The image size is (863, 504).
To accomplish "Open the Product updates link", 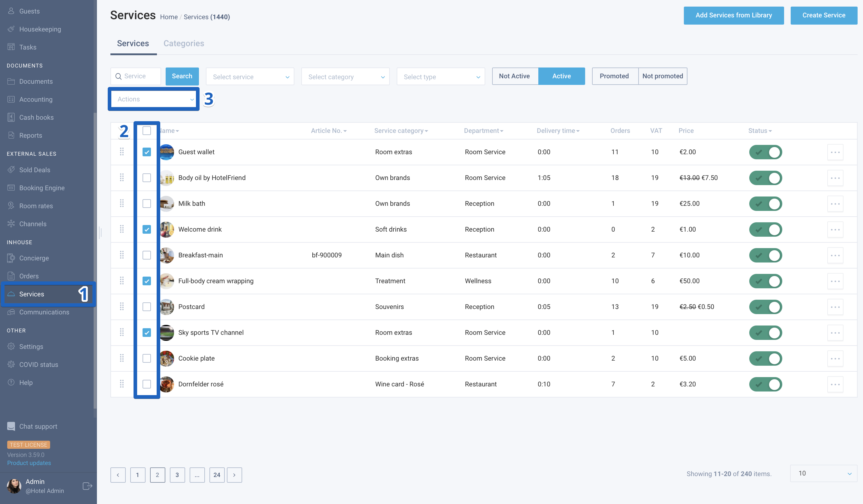I will (x=29, y=463).
